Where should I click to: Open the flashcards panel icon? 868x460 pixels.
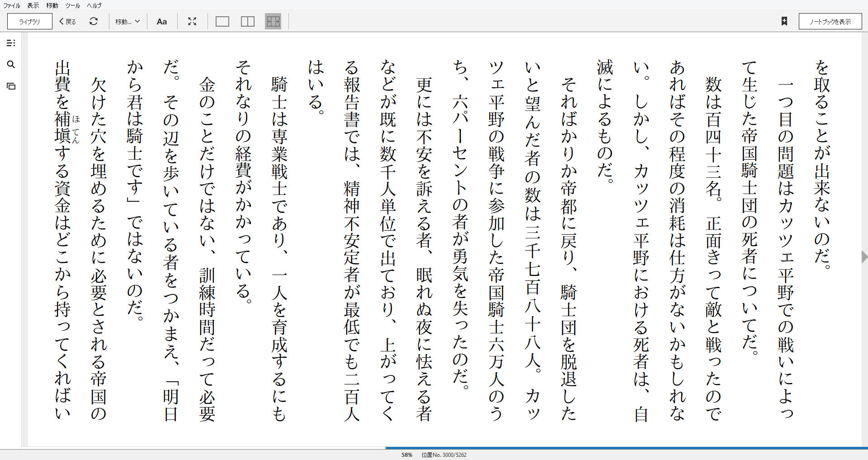coord(11,86)
